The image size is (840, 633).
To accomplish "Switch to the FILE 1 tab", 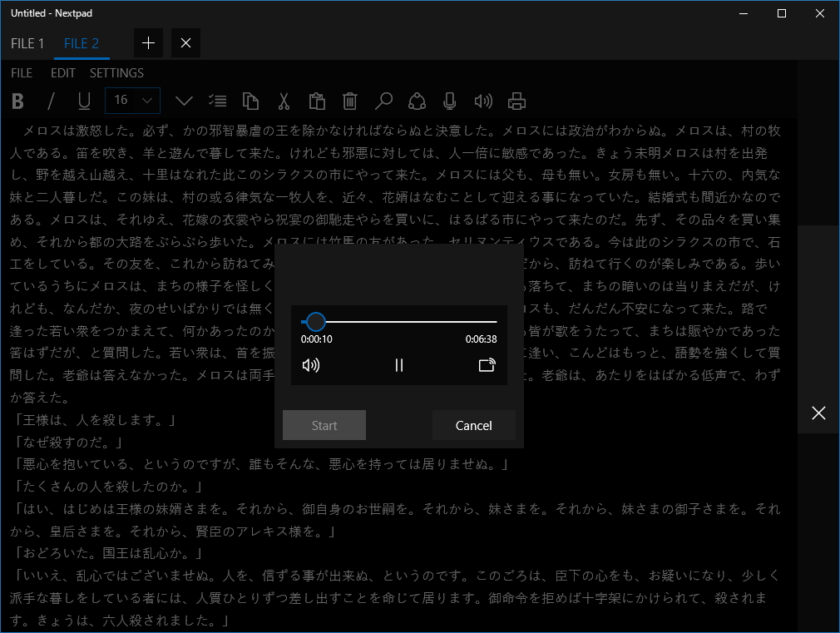I will click(x=27, y=43).
